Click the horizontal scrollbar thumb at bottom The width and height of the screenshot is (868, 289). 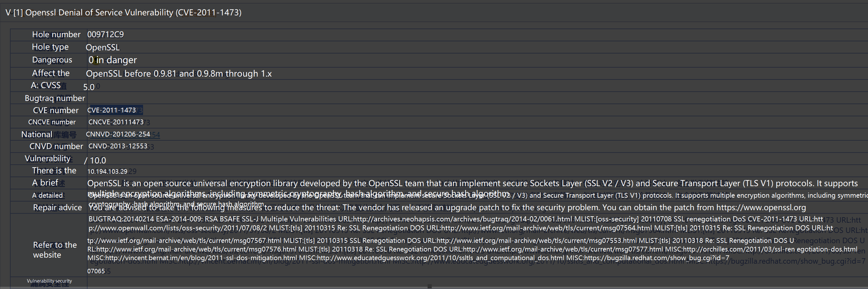tap(430, 286)
